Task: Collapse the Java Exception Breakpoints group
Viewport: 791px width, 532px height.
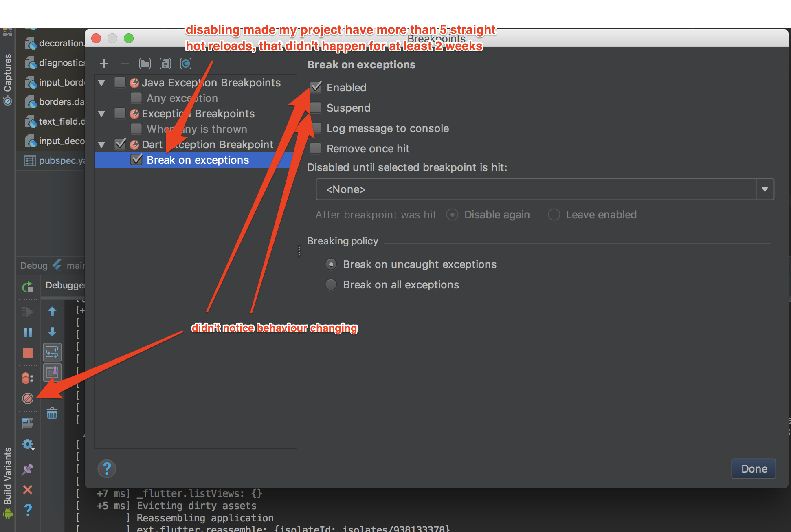Action: pos(101,82)
